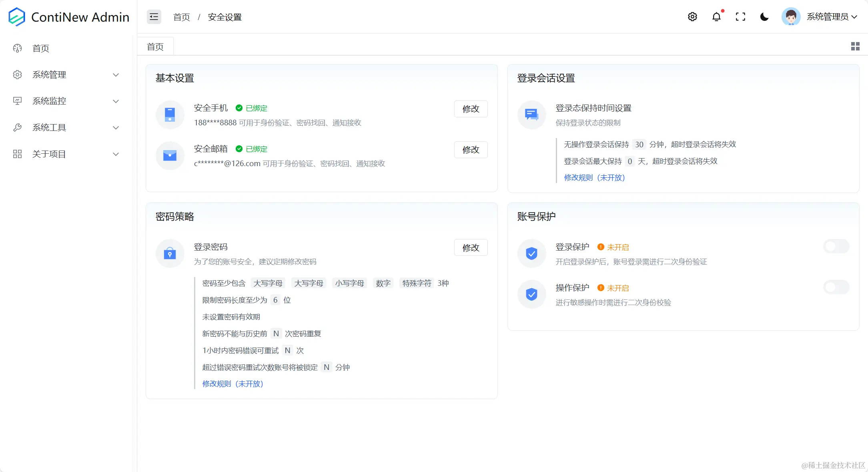Switch to dark mode with moon icon
This screenshot has width=868, height=472.
[x=764, y=17]
